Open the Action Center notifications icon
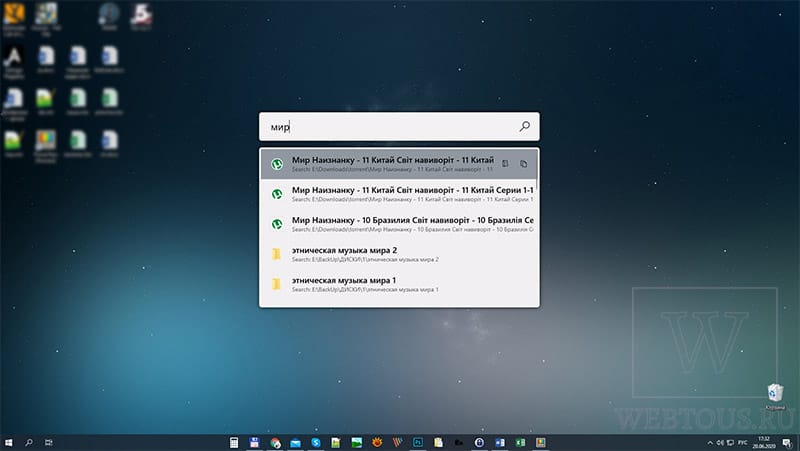The height and width of the screenshot is (451, 800). pyautogui.click(x=788, y=442)
